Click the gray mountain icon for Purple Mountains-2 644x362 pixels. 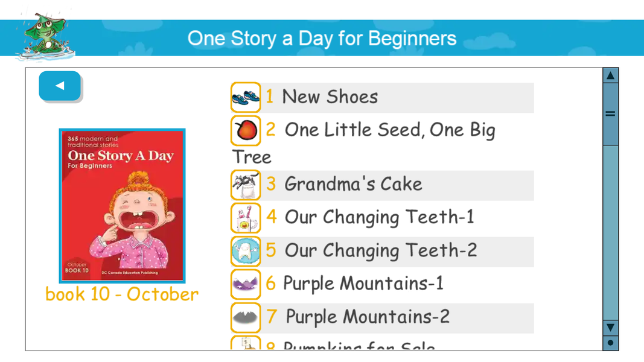pos(244,317)
